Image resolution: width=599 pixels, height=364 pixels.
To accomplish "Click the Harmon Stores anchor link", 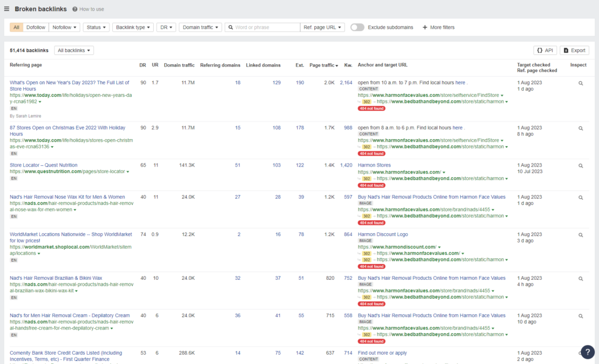I will [374, 165].
